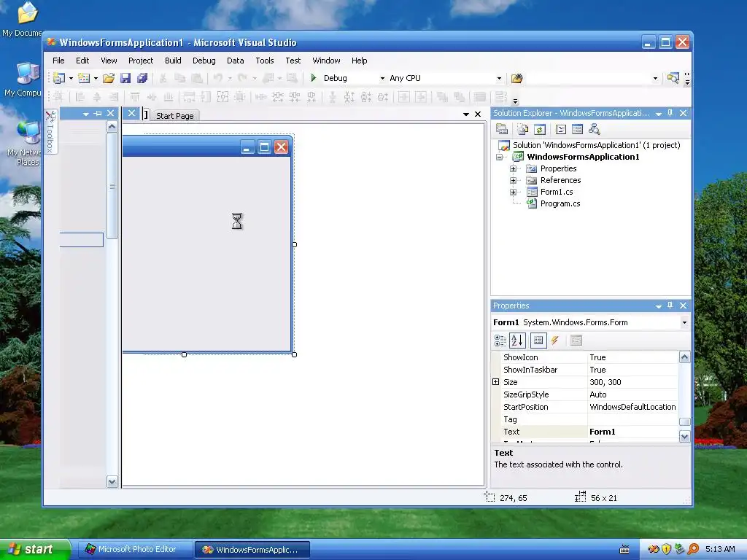Click the Toolbox side tab
747x560 pixels.
click(51, 132)
